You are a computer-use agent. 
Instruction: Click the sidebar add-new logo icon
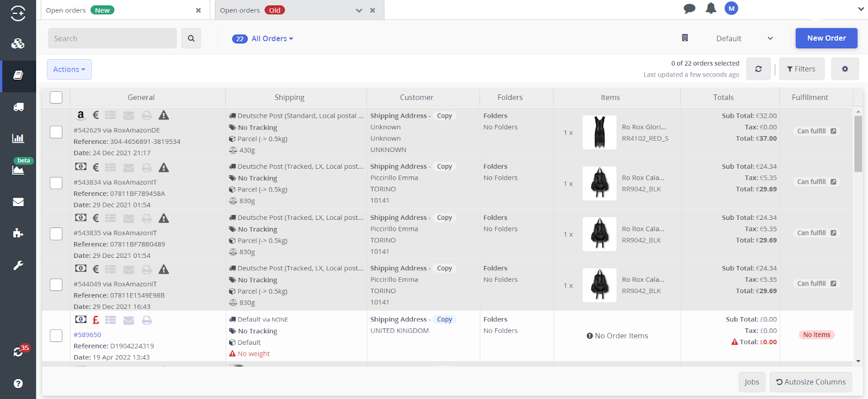[x=18, y=12]
